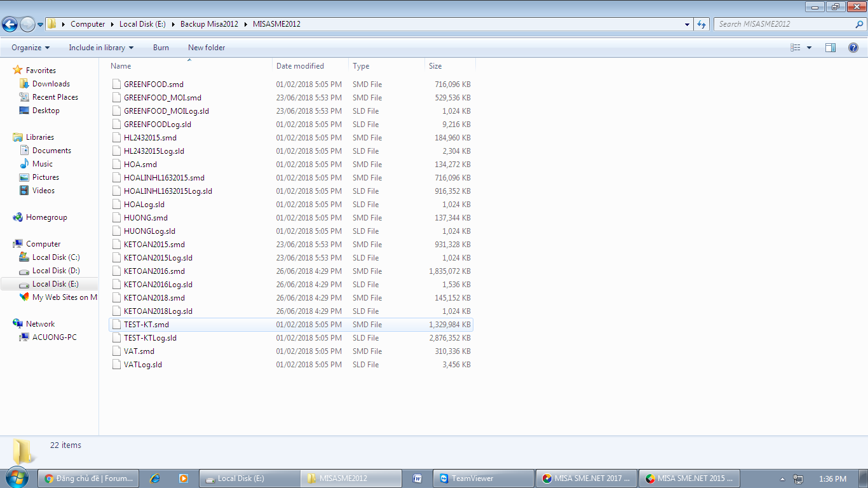The image size is (868, 488).
Task: Open the address bar history dropdown
Action: click(688, 24)
